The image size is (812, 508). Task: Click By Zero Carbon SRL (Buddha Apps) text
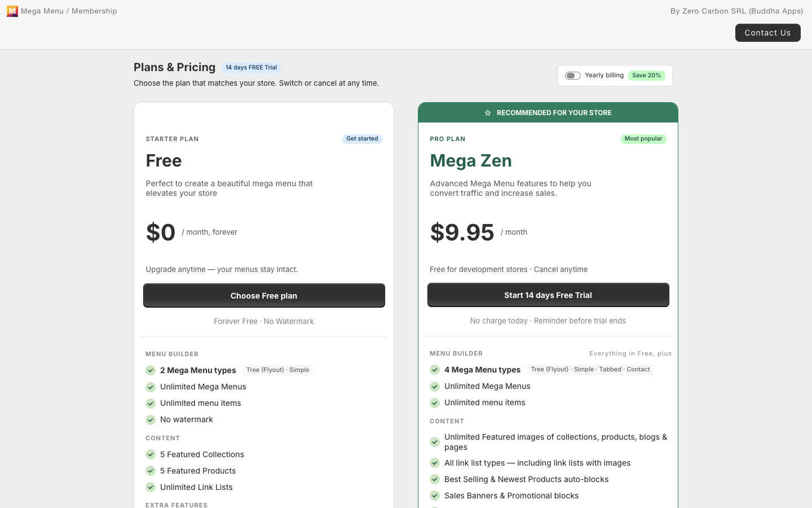tap(736, 11)
